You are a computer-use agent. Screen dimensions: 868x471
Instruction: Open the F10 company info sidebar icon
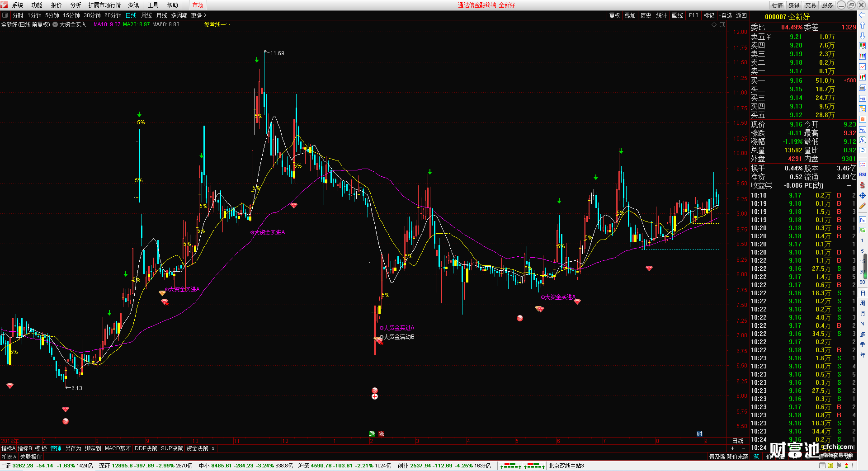[863, 98]
